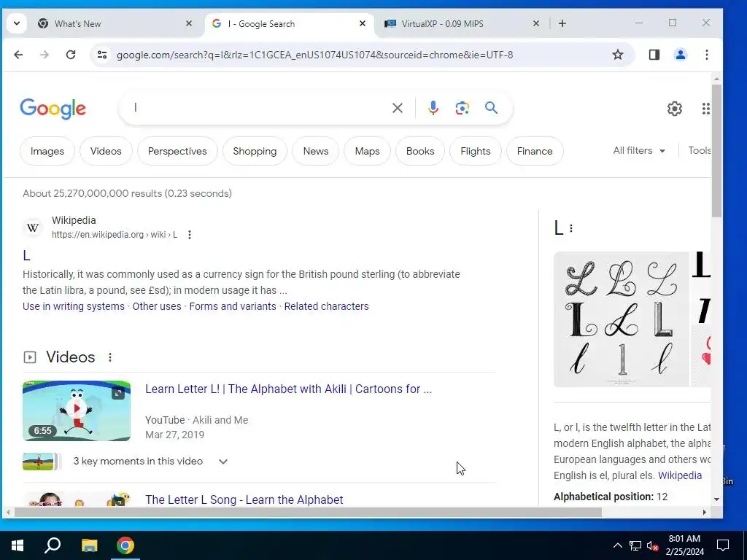The height and width of the screenshot is (560, 747).
Task: Play the Akili video thumbnail
Action: 76,411
